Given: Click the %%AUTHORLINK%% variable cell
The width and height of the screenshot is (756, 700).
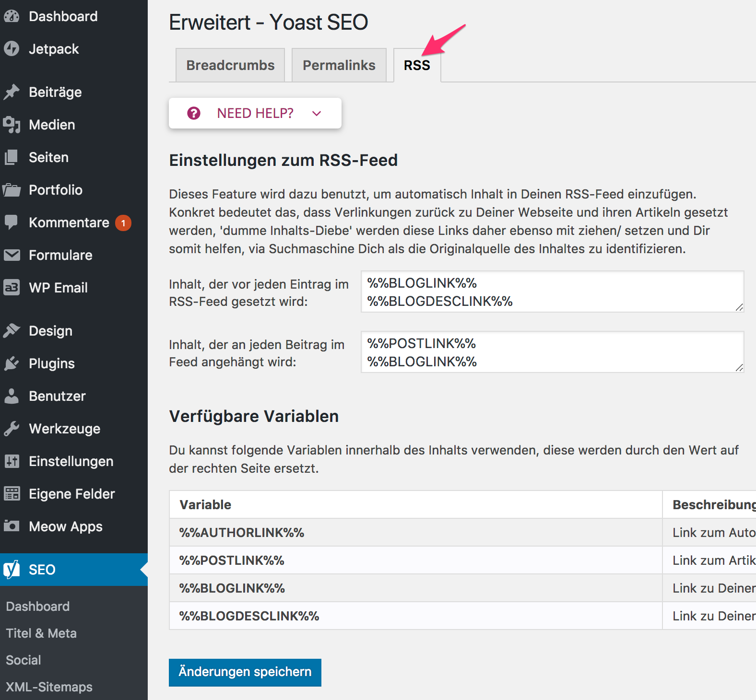Looking at the screenshot, I should coord(416,533).
